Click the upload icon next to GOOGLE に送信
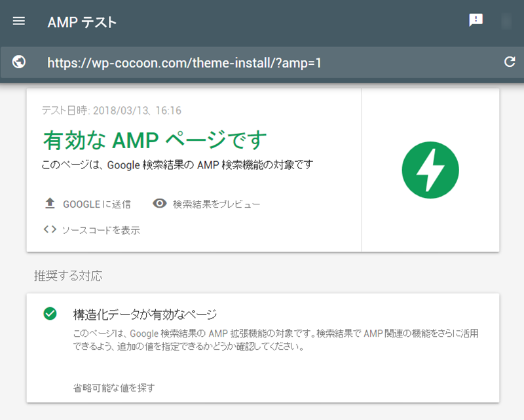Image resolution: width=524 pixels, height=420 pixels. click(50, 203)
